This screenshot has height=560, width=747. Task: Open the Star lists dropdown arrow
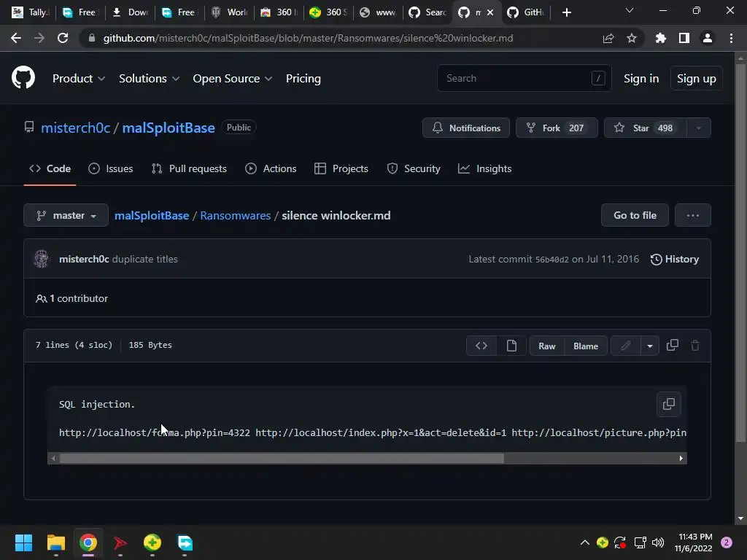point(698,128)
